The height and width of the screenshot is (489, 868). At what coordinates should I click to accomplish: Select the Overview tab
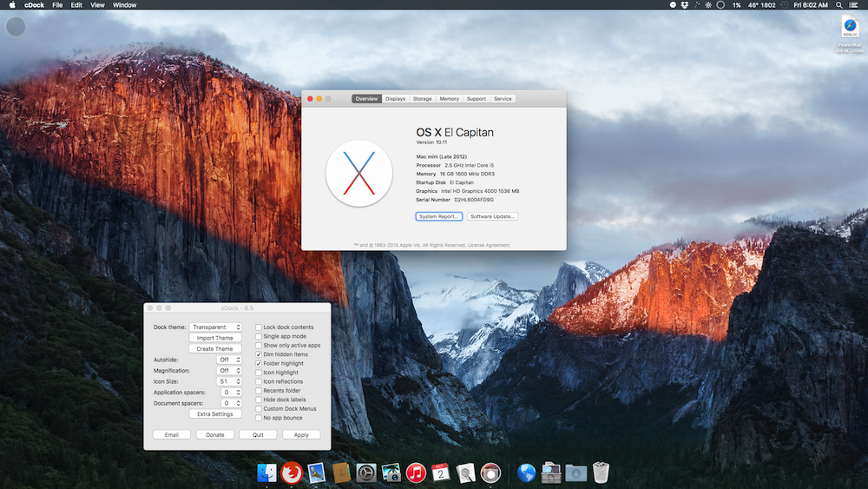[366, 98]
